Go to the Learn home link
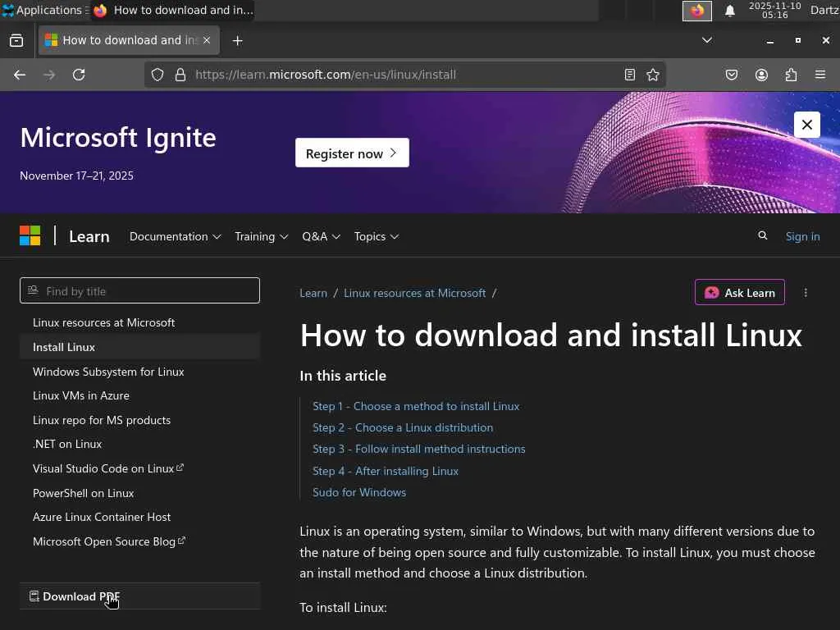The width and height of the screenshot is (840, 630). click(x=89, y=236)
